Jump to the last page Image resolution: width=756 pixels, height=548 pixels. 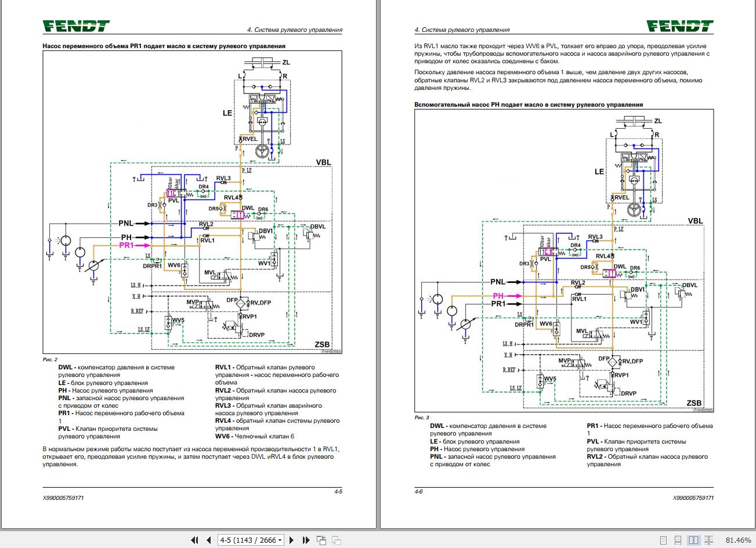[x=305, y=540]
